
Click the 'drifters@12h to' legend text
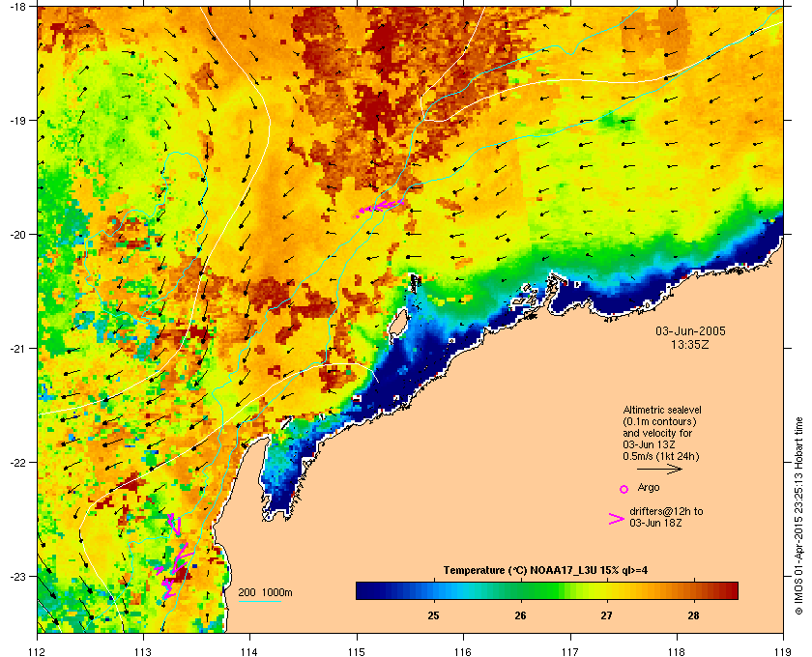pyautogui.click(x=666, y=511)
